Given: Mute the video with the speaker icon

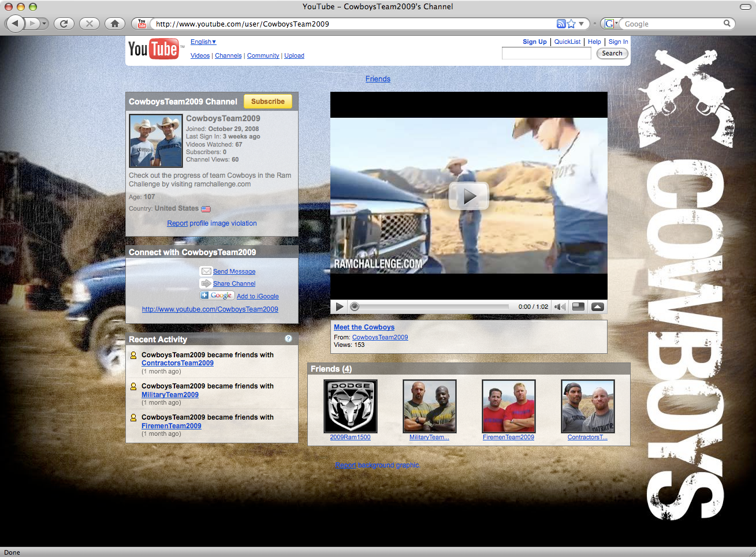Looking at the screenshot, I should click(x=560, y=306).
